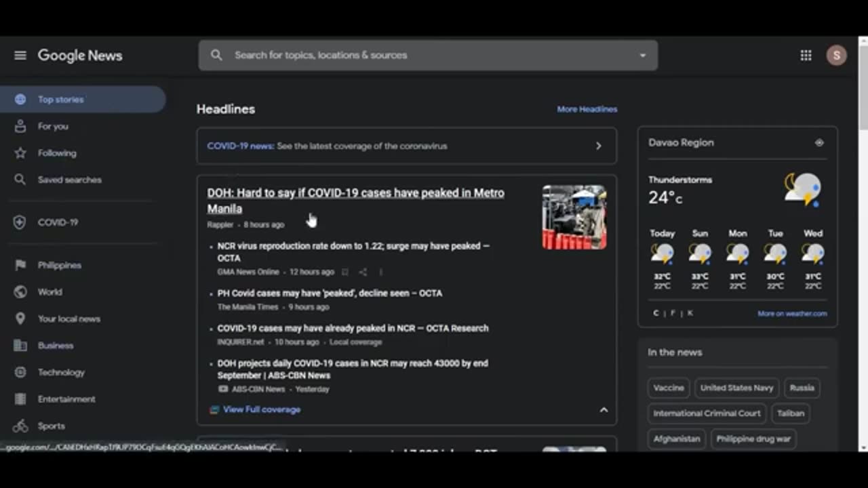This screenshot has height=488, width=868.
Task: Open Following section
Action: [57, 153]
